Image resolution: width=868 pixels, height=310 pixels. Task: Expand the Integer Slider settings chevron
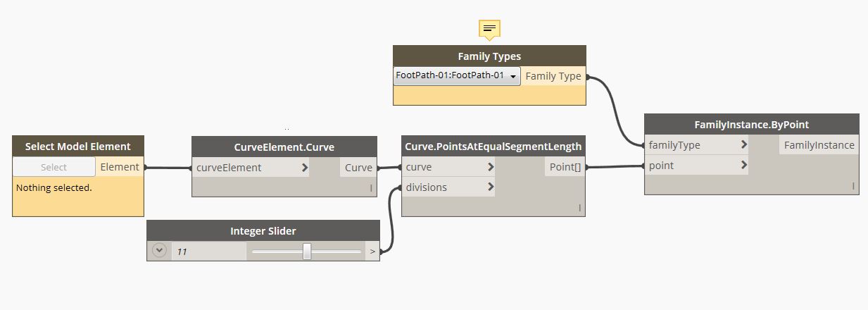(x=159, y=250)
